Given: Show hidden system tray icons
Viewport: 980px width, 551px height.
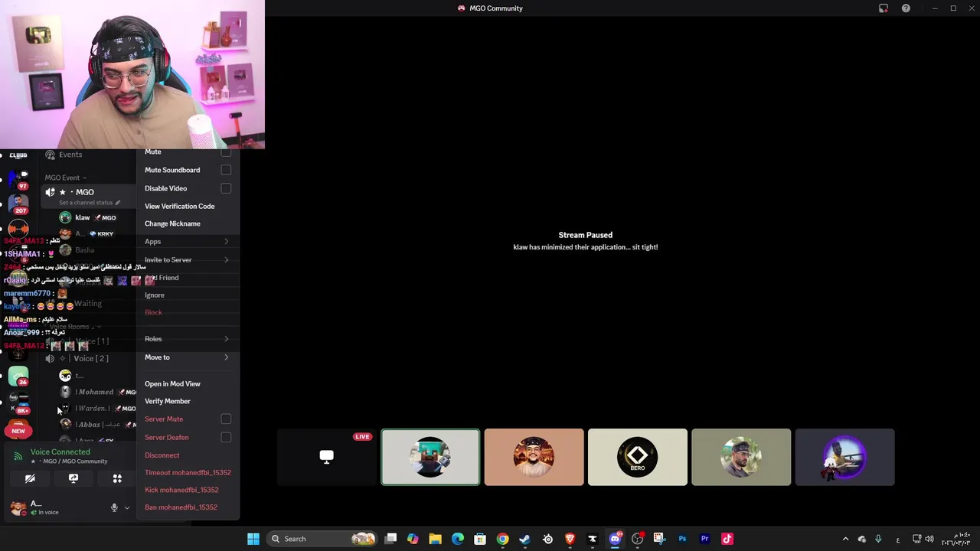Looking at the screenshot, I should point(845,539).
